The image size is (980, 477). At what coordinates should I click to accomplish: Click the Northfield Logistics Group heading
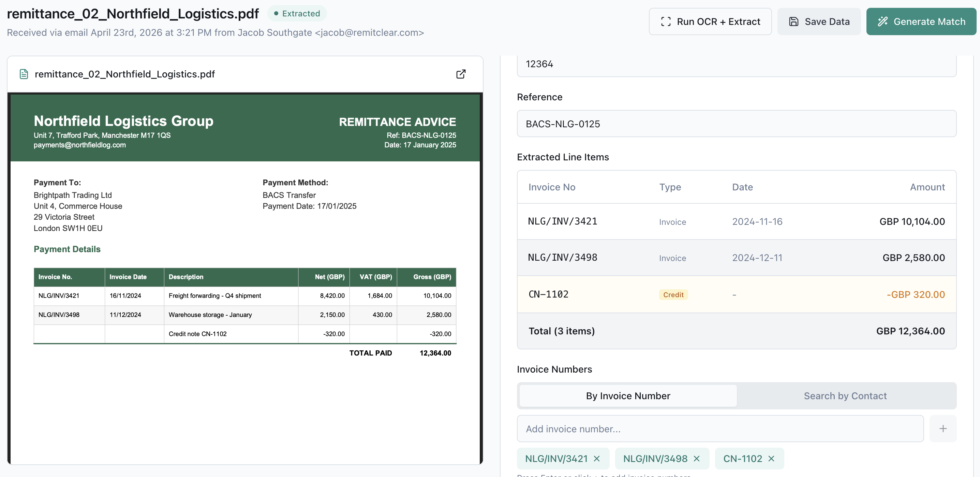[123, 121]
